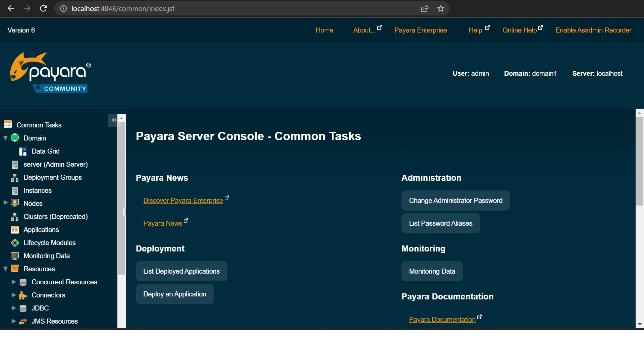Screen dimensions: 644x338
Task: Click the Domain globe icon
Action: [15, 137]
